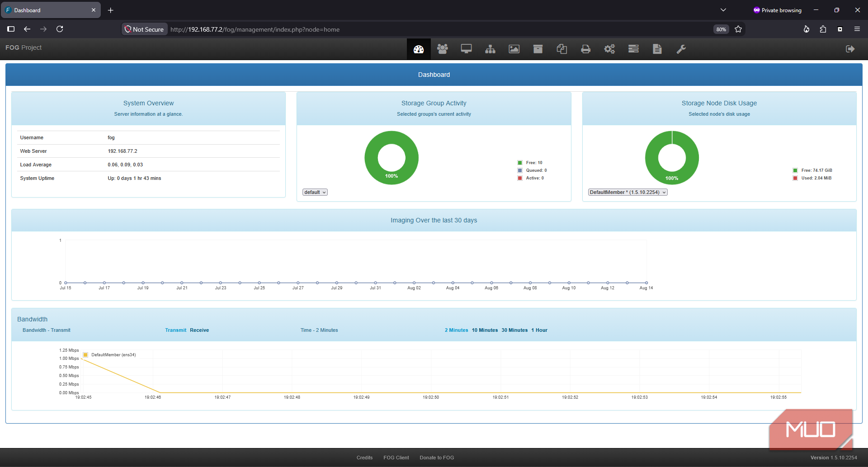Click the Version 1.5.10.2254 footer text

click(834, 458)
